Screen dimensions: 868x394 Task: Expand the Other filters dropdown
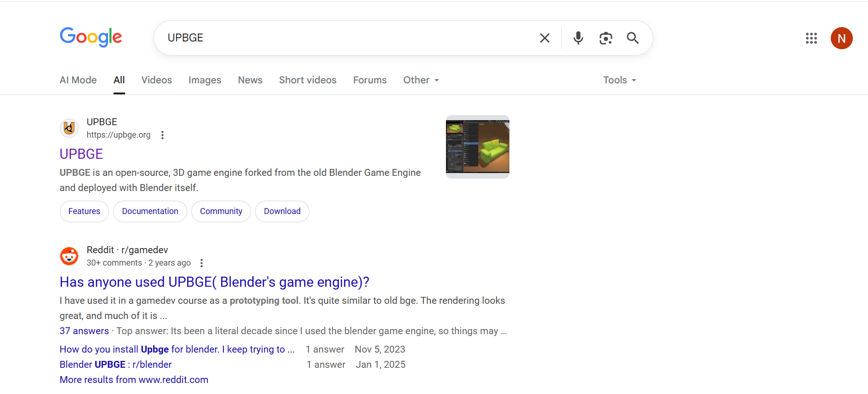pyautogui.click(x=421, y=80)
